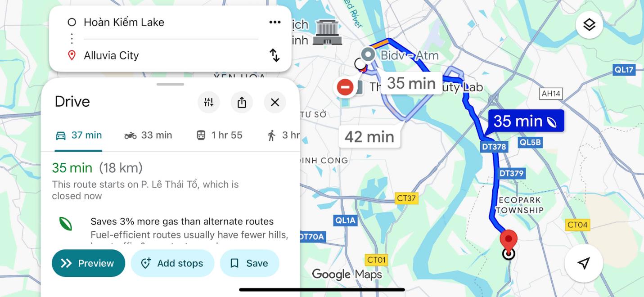
Task: Choose the 42 min alternate route label
Action: [369, 136]
